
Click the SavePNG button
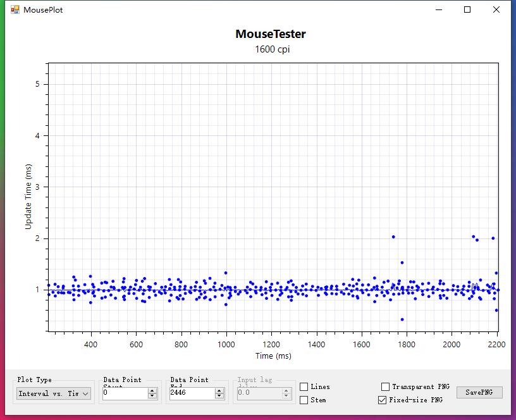click(x=479, y=392)
